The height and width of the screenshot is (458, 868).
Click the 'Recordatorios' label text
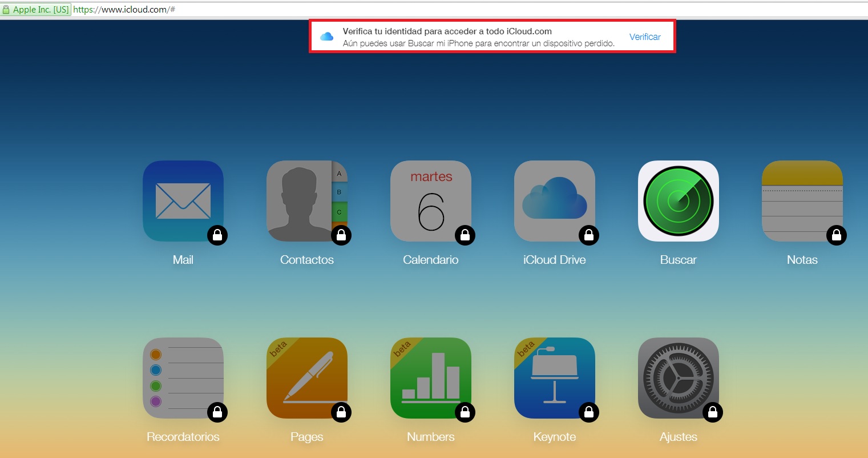coord(183,437)
